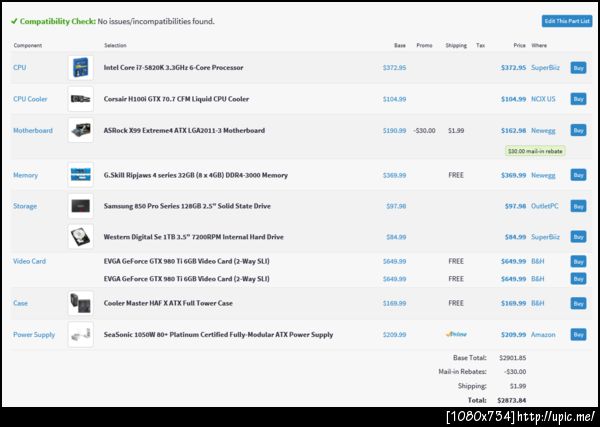Click Buy button for the second EVGA card

click(578, 279)
